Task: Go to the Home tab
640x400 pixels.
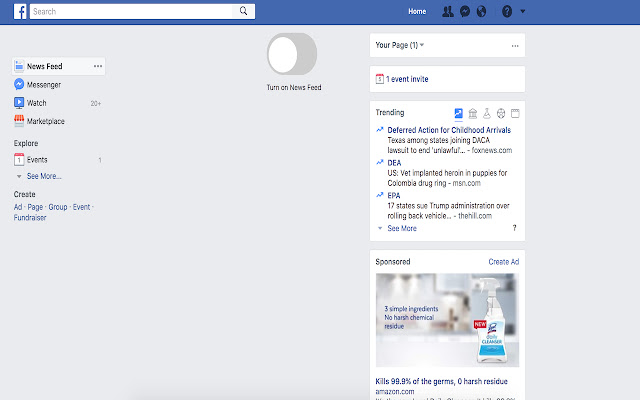Action: pyautogui.click(x=417, y=11)
